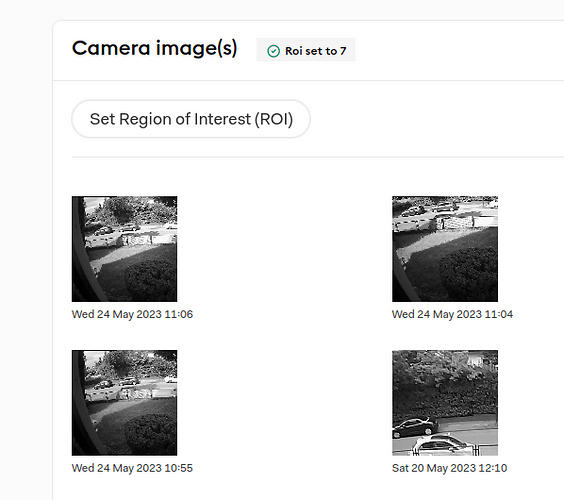564x500 pixels.
Task: Open the camera image from Wed 24 May 11:04
Action: point(445,249)
